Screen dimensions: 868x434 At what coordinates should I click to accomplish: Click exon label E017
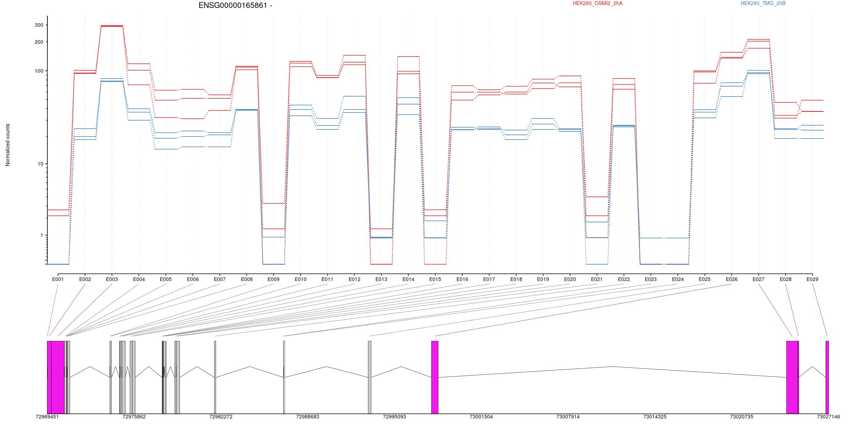(489, 279)
